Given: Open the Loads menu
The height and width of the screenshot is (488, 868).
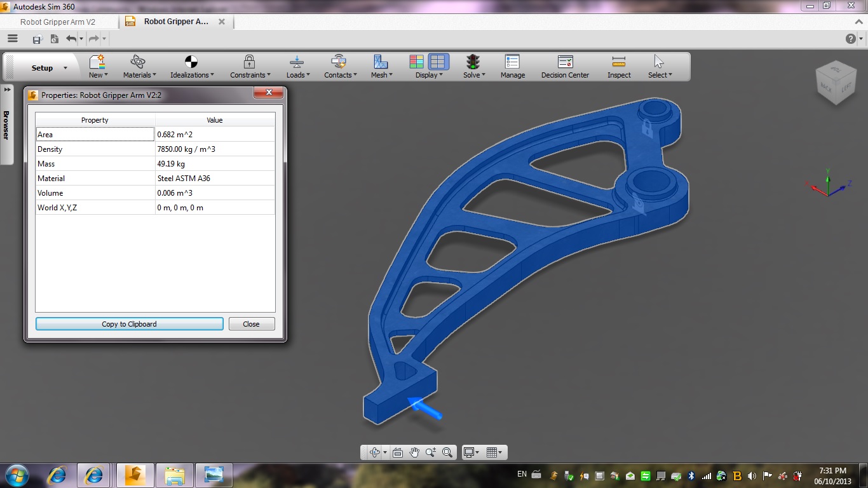Looking at the screenshot, I should pyautogui.click(x=297, y=67).
